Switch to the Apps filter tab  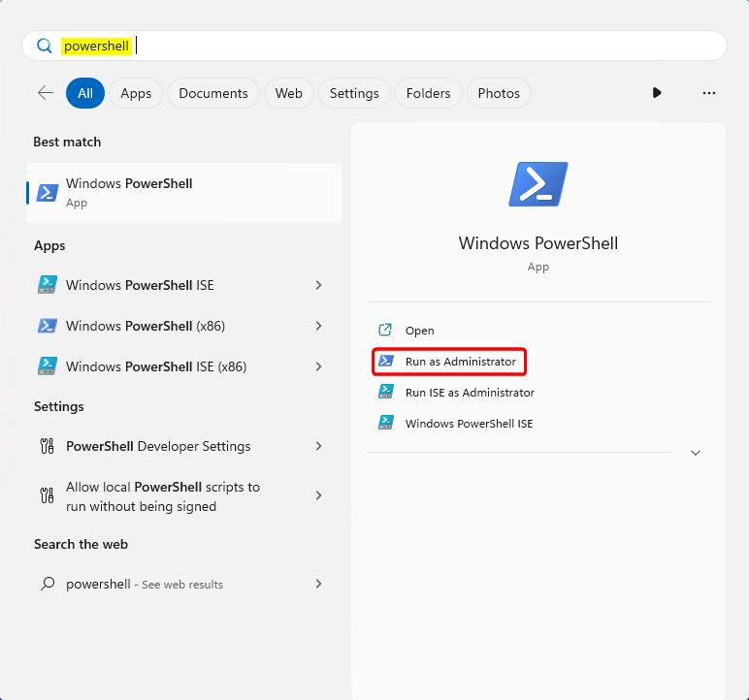click(136, 93)
